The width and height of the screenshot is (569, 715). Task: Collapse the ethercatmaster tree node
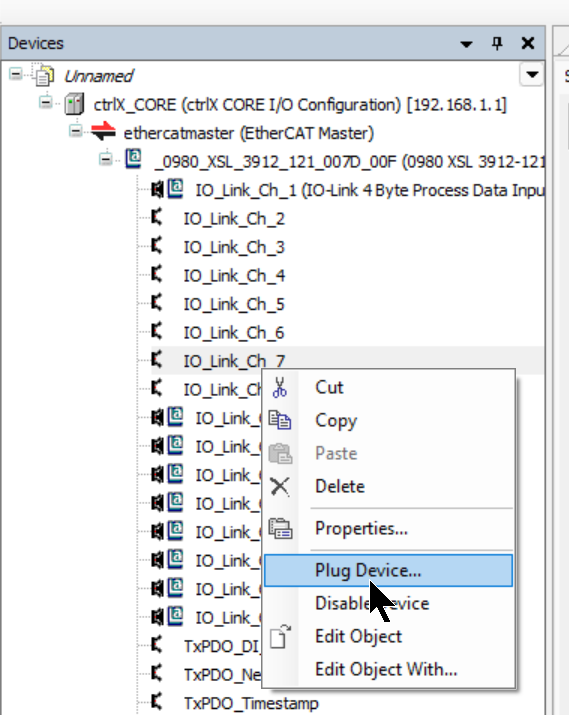(75, 131)
